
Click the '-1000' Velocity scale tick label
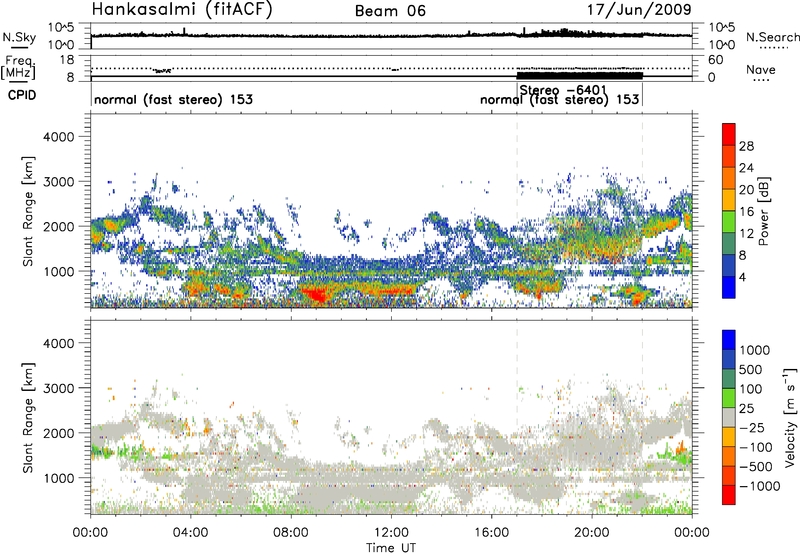pyautogui.click(x=760, y=486)
